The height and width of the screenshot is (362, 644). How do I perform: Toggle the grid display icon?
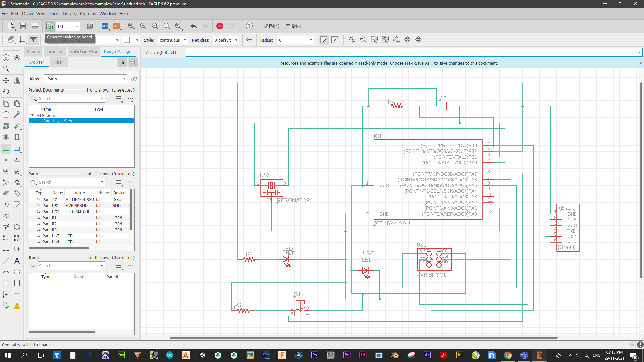tap(22, 40)
